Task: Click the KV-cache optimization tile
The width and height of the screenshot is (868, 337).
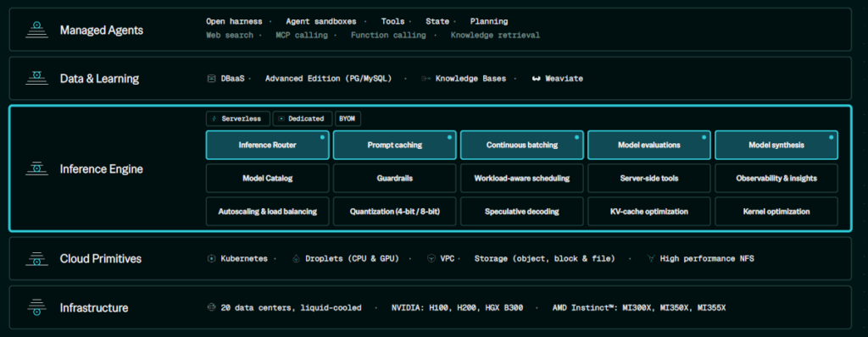Action: (x=648, y=212)
